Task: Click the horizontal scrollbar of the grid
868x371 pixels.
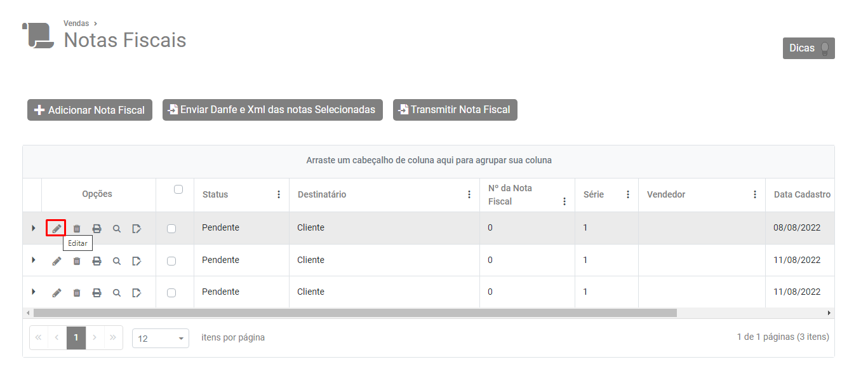Action: pos(355,313)
